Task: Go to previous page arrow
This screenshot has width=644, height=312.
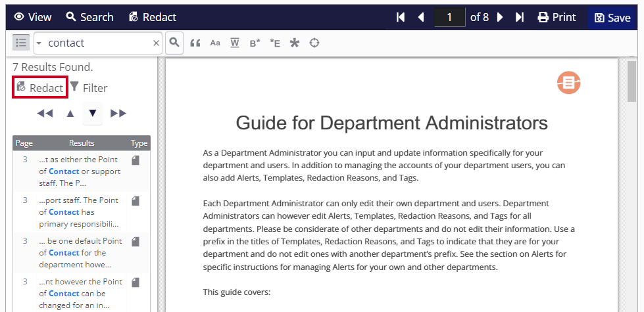Action: (420, 17)
